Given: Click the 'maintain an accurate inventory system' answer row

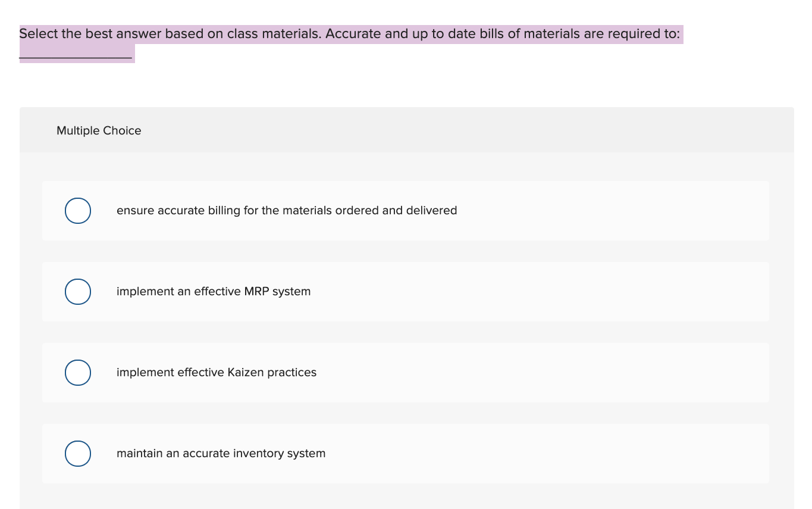Looking at the screenshot, I should pos(221,453).
